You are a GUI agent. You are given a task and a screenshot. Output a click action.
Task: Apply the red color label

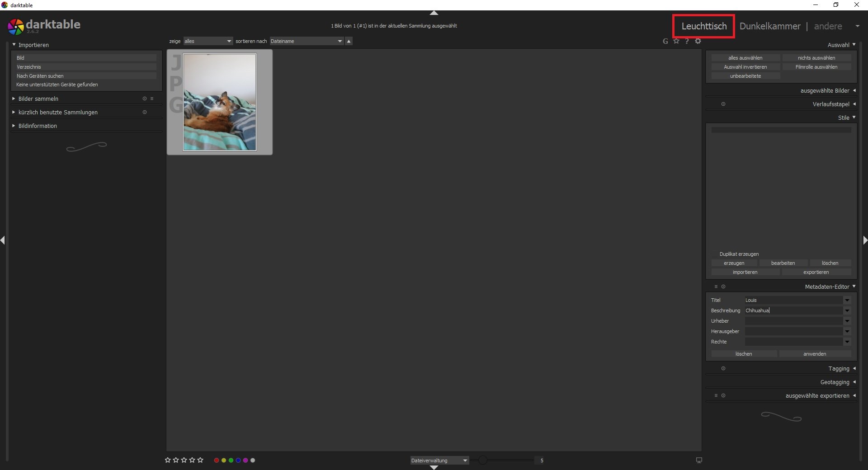217,460
